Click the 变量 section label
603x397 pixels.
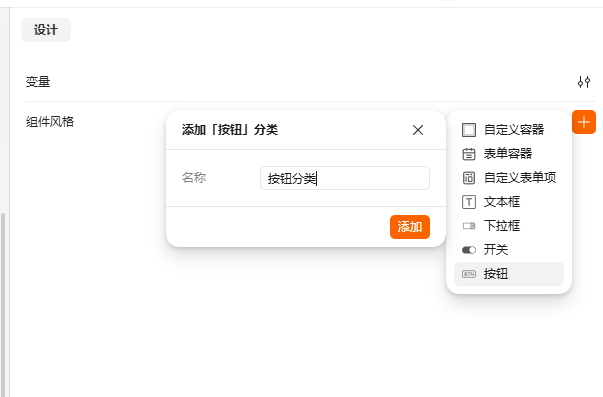pos(38,82)
